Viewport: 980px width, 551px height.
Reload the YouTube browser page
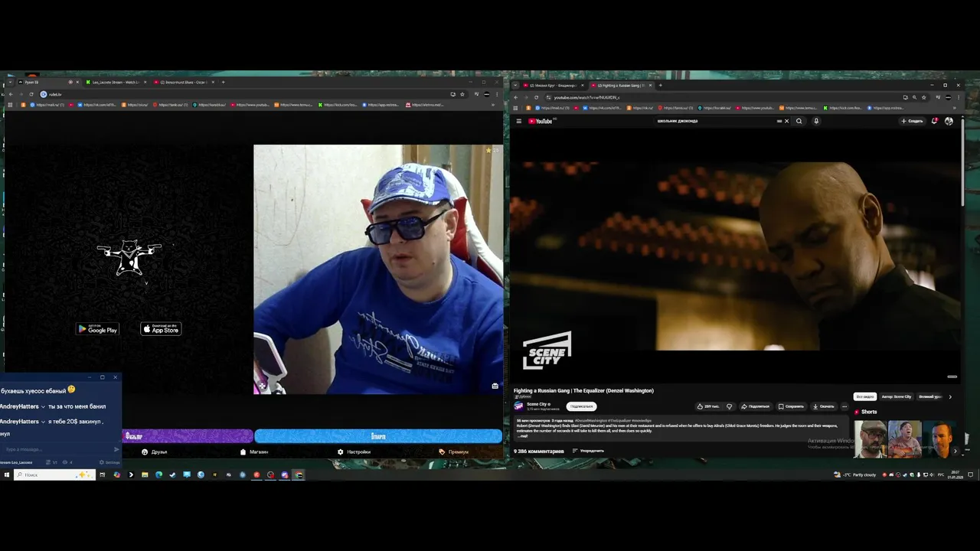(536, 97)
